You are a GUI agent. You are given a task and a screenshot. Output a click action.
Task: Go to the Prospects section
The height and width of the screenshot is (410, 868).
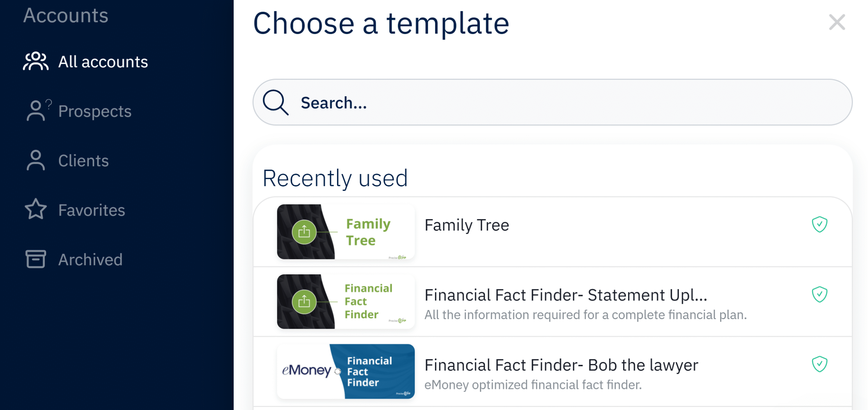point(95,111)
